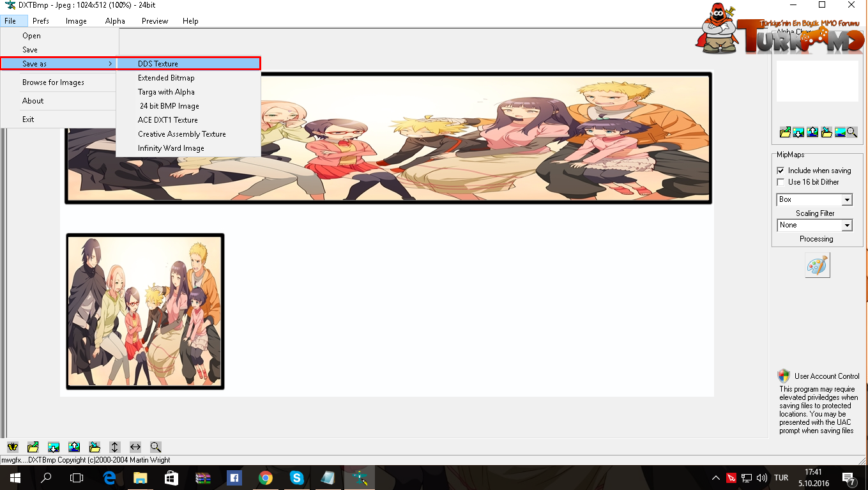
Task: Click bottom toolbar picture icon with down arrow
Action: (54, 447)
